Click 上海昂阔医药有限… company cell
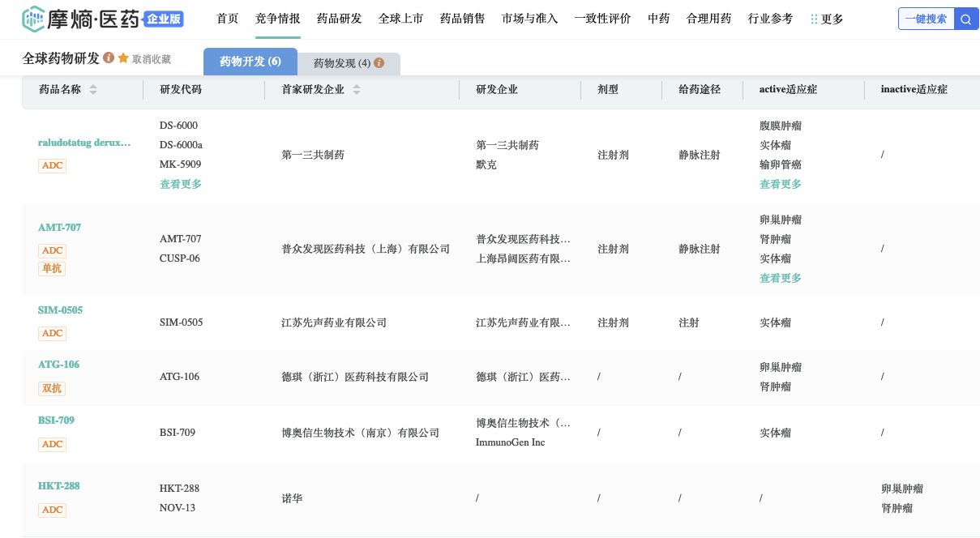980x538 pixels. (x=523, y=258)
